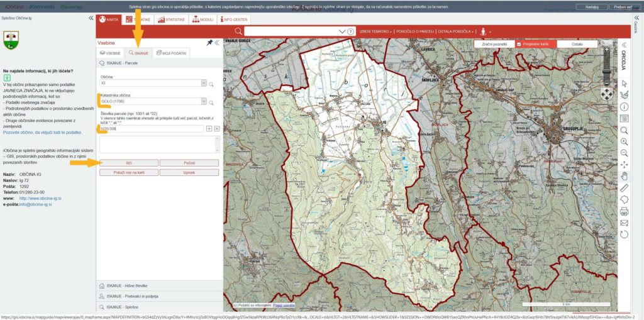Image resolution: width=644 pixels, height=320 pixels.
Task: Select the Ostalo map layer option
Action: [577, 45]
